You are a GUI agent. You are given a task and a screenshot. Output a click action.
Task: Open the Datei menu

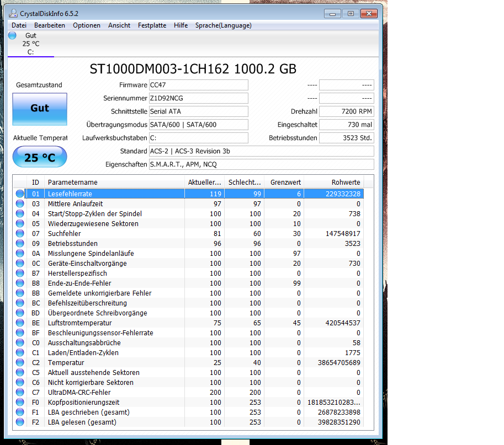coord(19,25)
